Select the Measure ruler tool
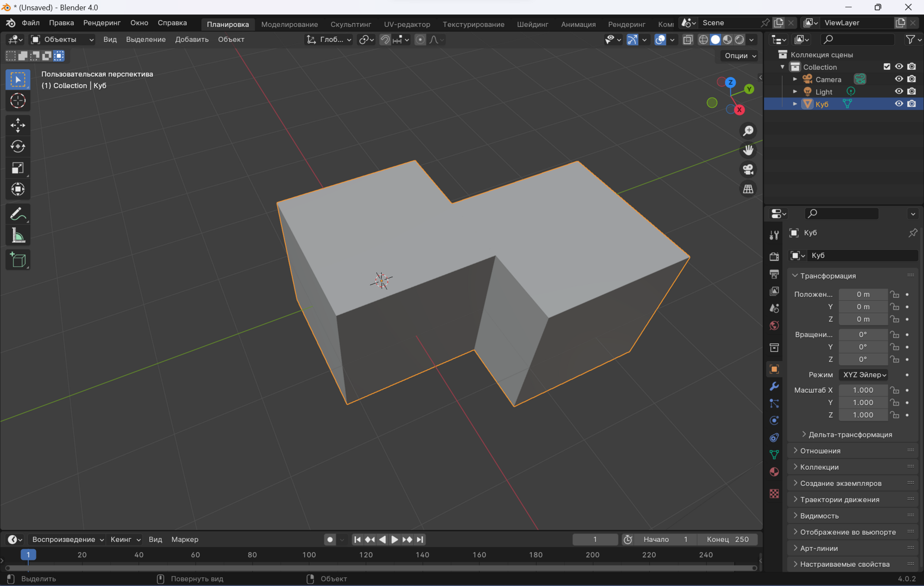 pos(18,236)
